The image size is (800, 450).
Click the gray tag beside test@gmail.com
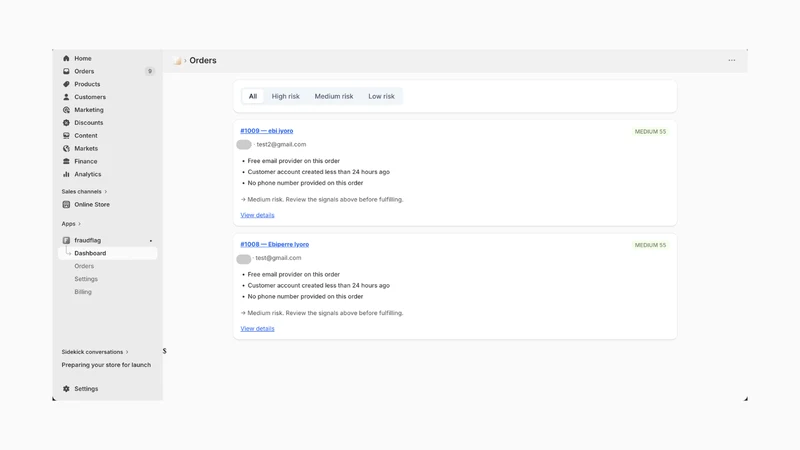[x=244, y=259]
